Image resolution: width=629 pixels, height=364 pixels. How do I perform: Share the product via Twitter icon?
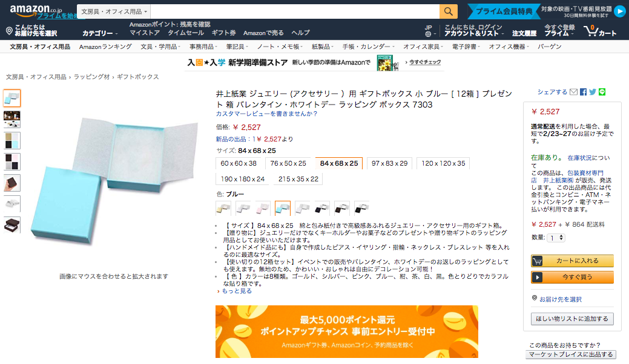click(593, 92)
